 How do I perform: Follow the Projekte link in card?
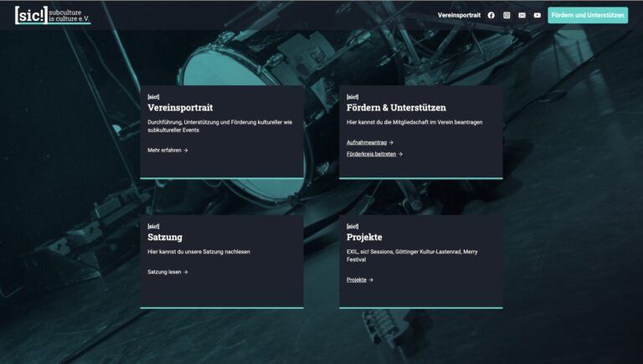pos(356,279)
